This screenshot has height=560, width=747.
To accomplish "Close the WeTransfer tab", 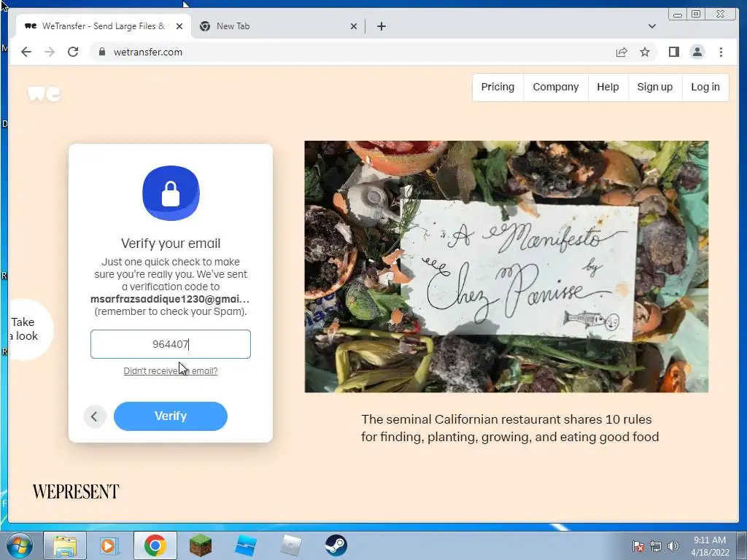I will tap(179, 26).
